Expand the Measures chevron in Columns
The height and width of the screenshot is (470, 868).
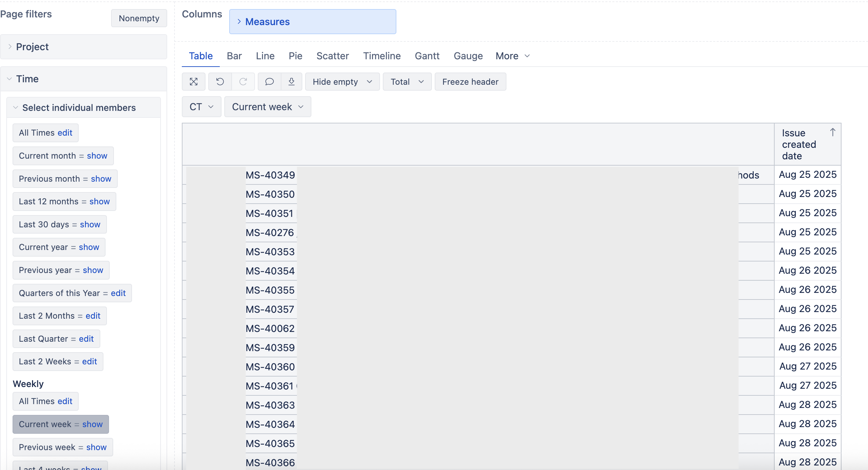(239, 22)
